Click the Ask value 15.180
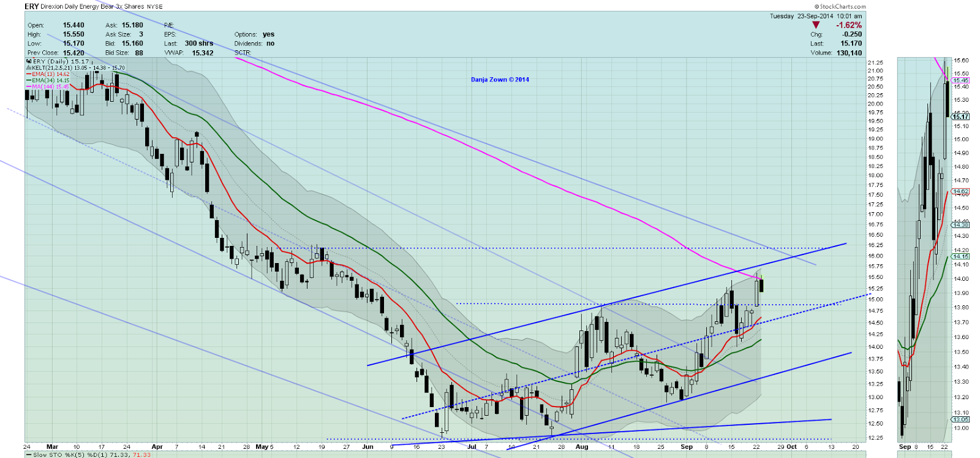Viewport: 980px width, 458px height. click(132, 25)
